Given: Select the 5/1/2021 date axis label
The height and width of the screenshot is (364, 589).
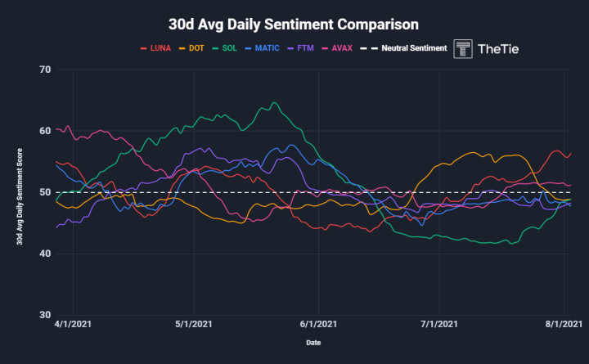Looking at the screenshot, I should [x=193, y=324].
